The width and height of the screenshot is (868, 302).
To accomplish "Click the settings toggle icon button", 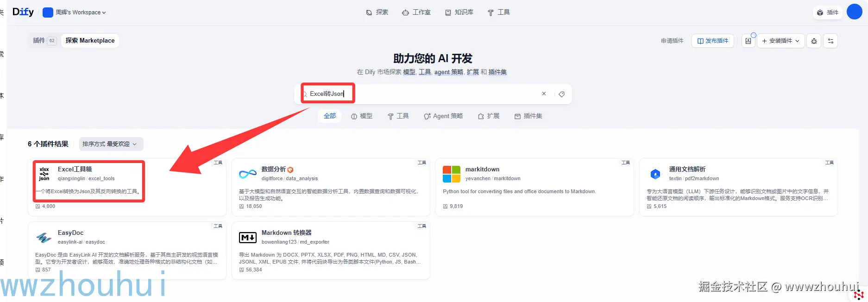I will pyautogui.click(x=830, y=41).
